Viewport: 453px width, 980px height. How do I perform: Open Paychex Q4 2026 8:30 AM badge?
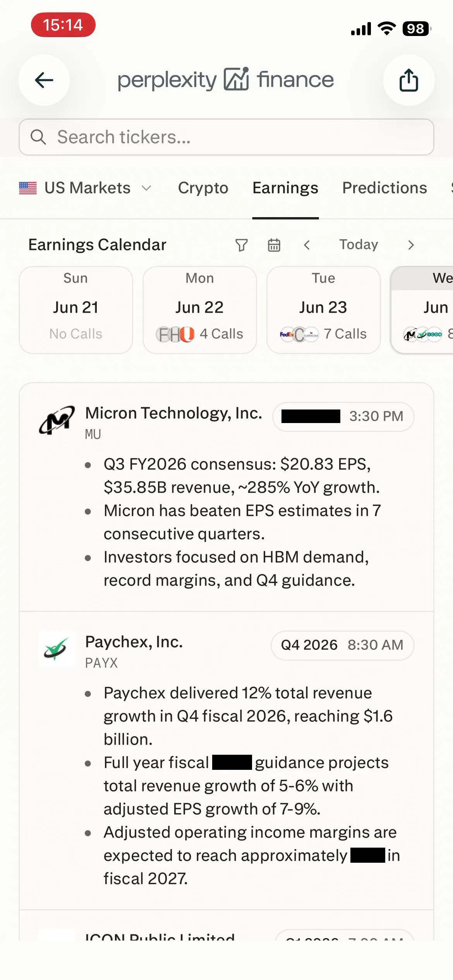343,645
